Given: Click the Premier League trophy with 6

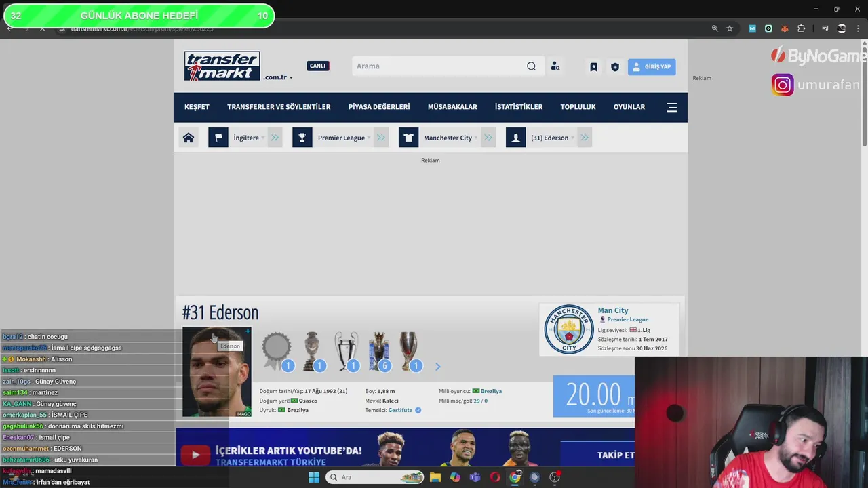Looking at the screenshot, I should (x=378, y=350).
